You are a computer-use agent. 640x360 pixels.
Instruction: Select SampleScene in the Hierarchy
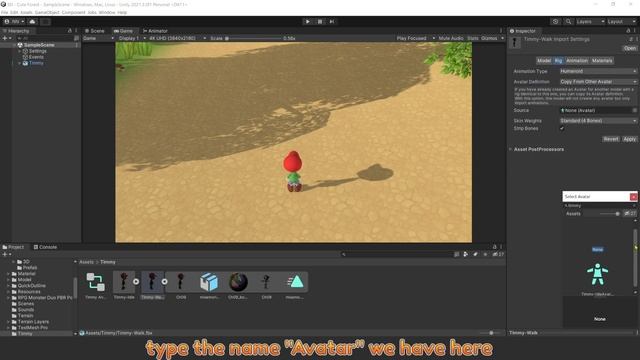[39, 45]
